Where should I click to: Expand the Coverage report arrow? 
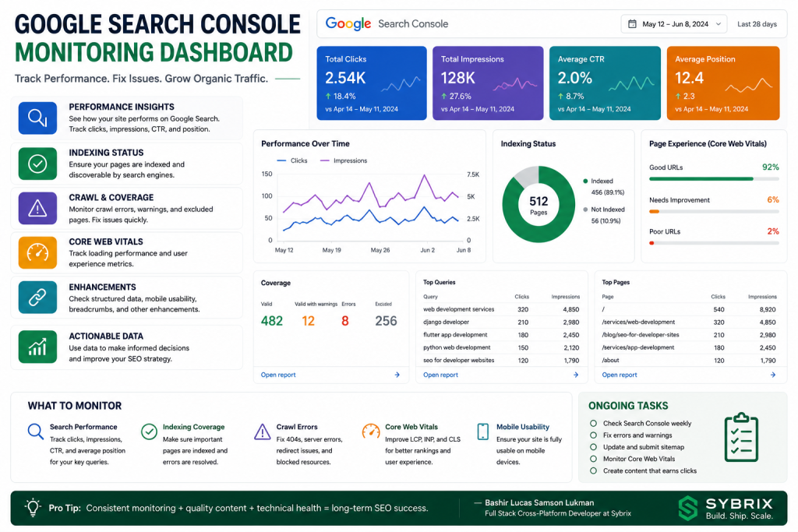tap(397, 375)
